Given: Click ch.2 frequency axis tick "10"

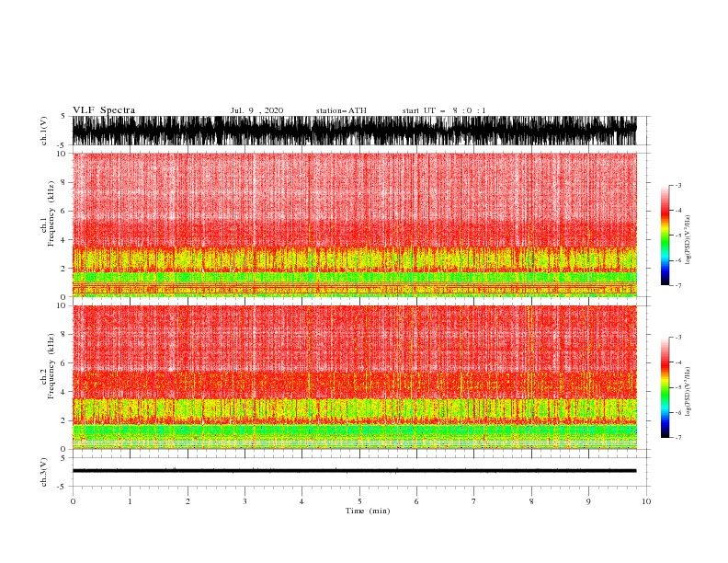Looking at the screenshot, I should click(62, 305).
